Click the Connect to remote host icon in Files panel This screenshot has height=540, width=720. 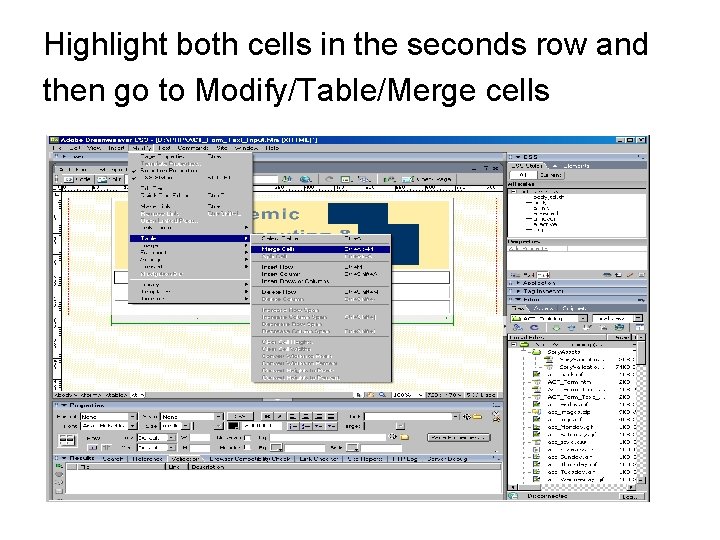point(518,327)
